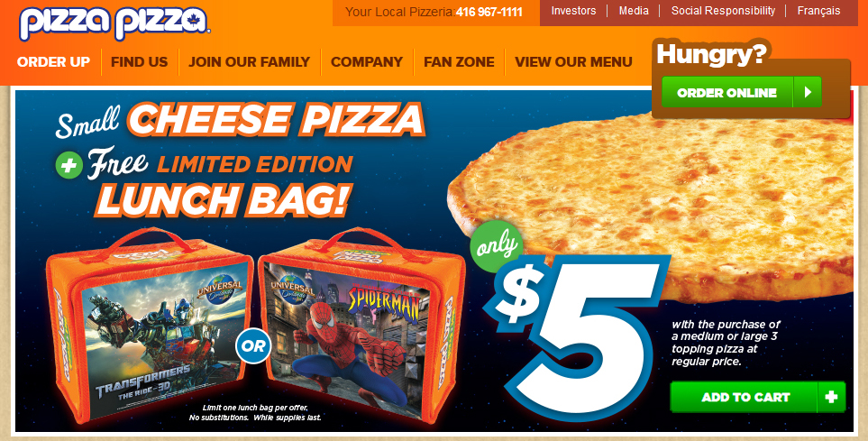868x441 pixels.
Task: Click the arrow icon on Order Online
Action: [808, 92]
